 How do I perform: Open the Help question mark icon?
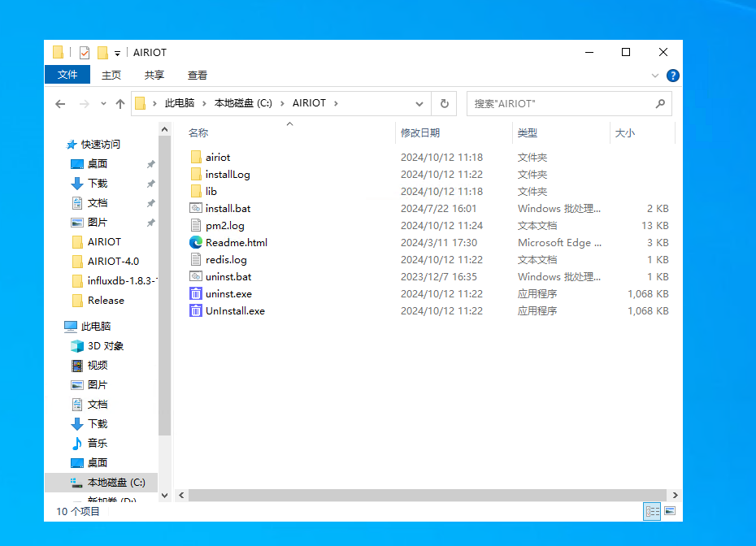[672, 76]
